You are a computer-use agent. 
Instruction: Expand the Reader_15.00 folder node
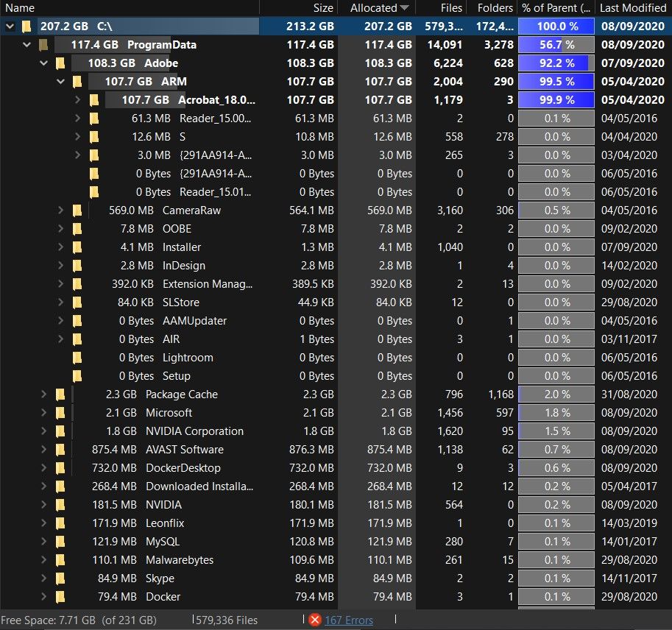click(x=77, y=118)
